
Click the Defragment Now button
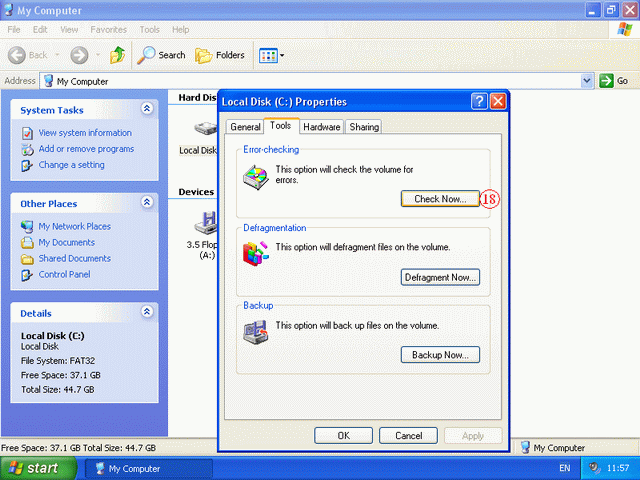440,278
